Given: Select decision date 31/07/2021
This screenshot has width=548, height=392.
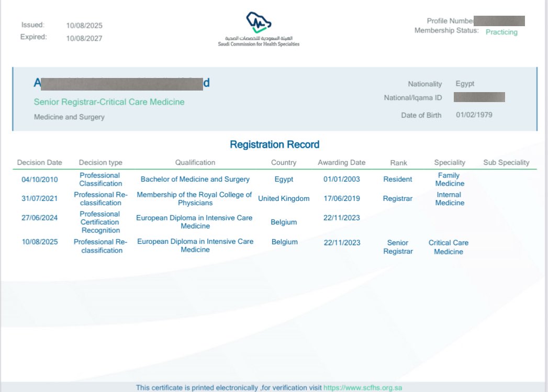Looking at the screenshot, I should point(39,198).
